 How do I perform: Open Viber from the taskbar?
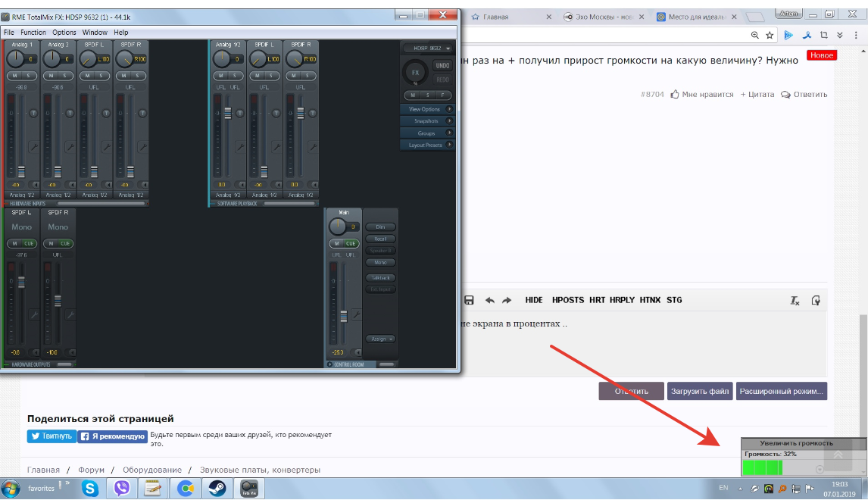point(122,489)
